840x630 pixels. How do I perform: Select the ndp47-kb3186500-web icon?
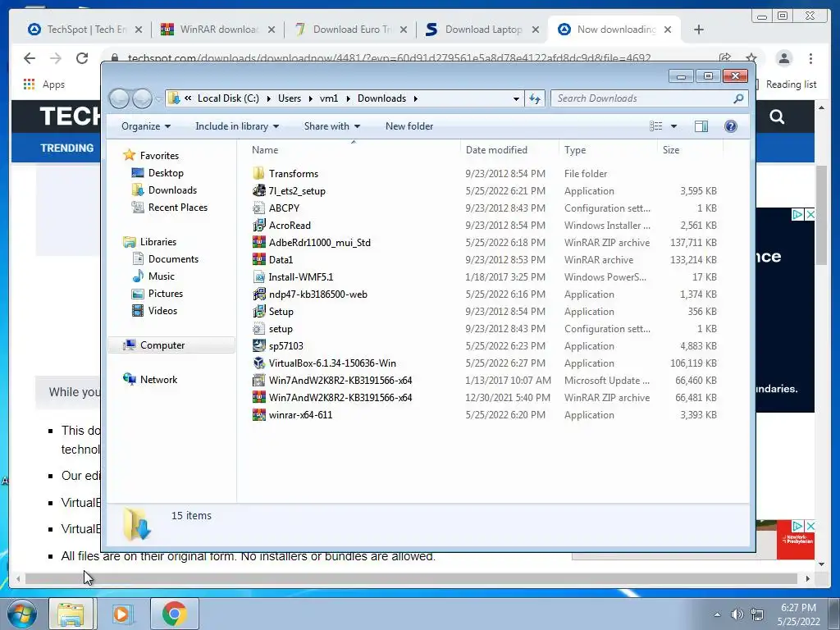pyautogui.click(x=258, y=294)
